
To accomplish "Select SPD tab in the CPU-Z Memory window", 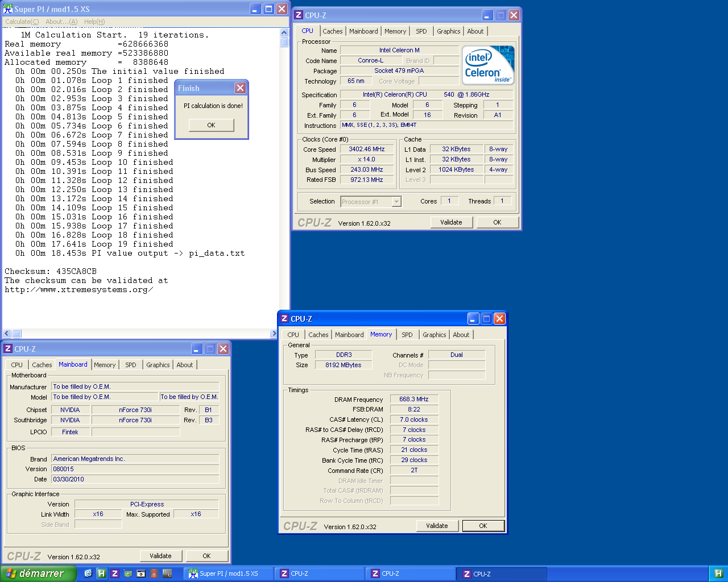I will (407, 335).
